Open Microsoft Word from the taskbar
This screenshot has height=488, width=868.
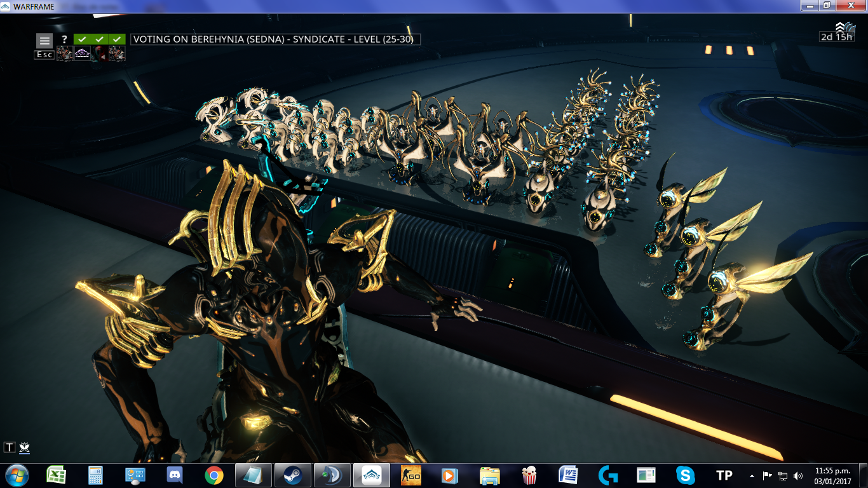[568, 475]
